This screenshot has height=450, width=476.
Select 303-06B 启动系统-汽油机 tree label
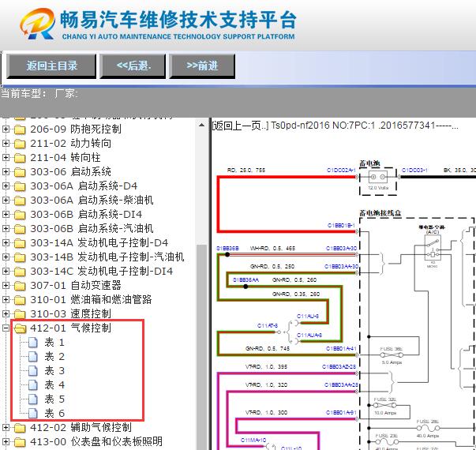click(x=92, y=229)
